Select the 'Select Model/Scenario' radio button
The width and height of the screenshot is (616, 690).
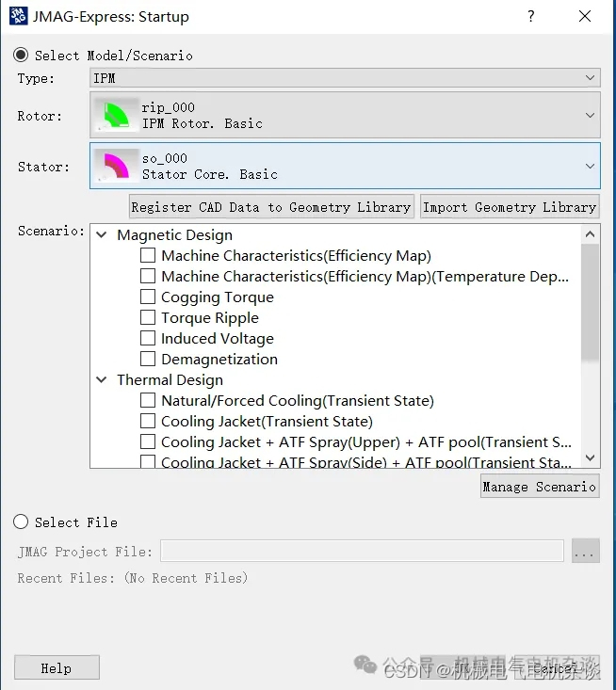click(x=21, y=55)
